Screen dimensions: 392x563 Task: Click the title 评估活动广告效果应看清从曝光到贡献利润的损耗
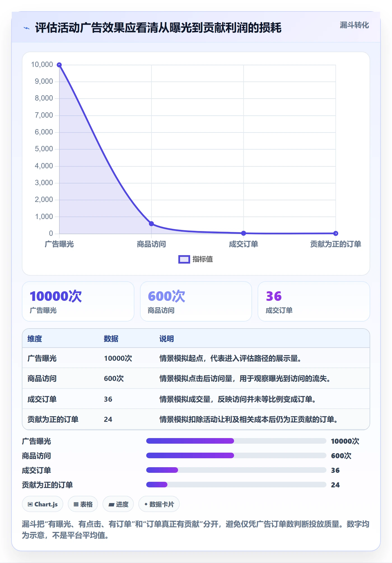(x=158, y=28)
